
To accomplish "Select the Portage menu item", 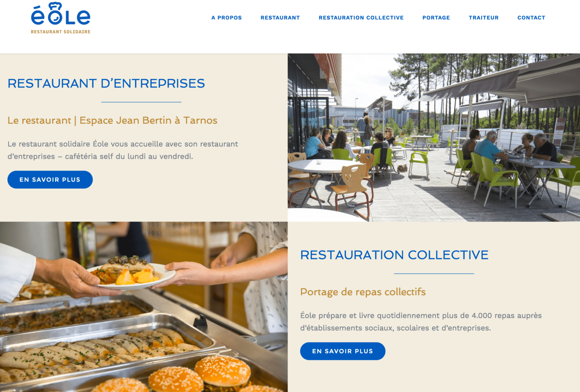I will coord(436,18).
